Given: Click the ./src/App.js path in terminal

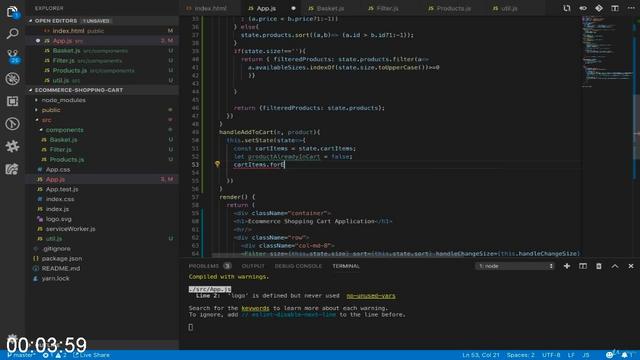Looking at the screenshot, I should click(x=210, y=289).
